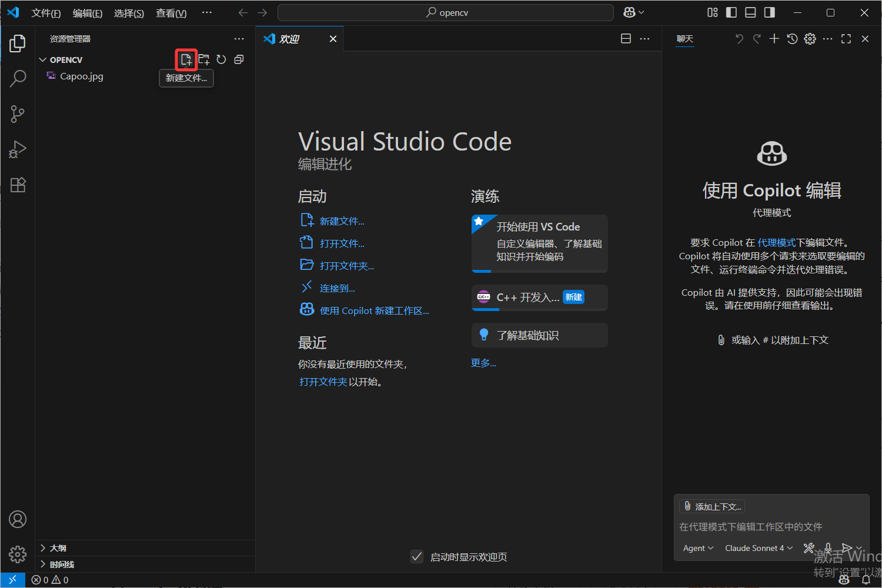This screenshot has height=588, width=882.
Task: Open the Agent mode dropdown in chat
Action: tap(697, 547)
